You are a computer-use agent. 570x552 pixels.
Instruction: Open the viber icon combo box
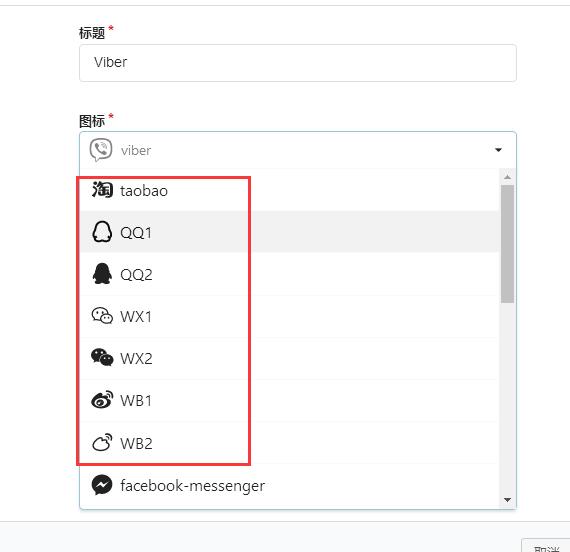298,150
